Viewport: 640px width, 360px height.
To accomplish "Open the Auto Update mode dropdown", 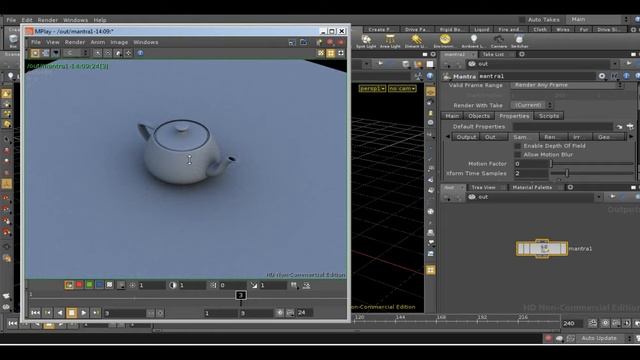I will point(604,338).
